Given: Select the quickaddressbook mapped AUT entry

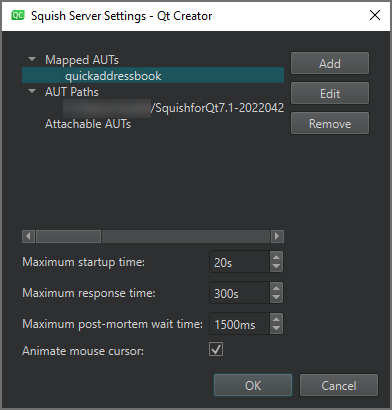Looking at the screenshot, I should click(153, 76).
